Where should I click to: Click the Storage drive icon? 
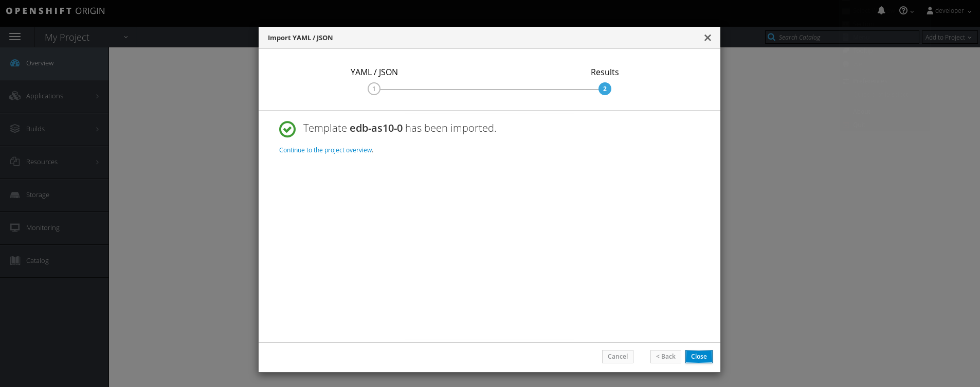tap(15, 195)
